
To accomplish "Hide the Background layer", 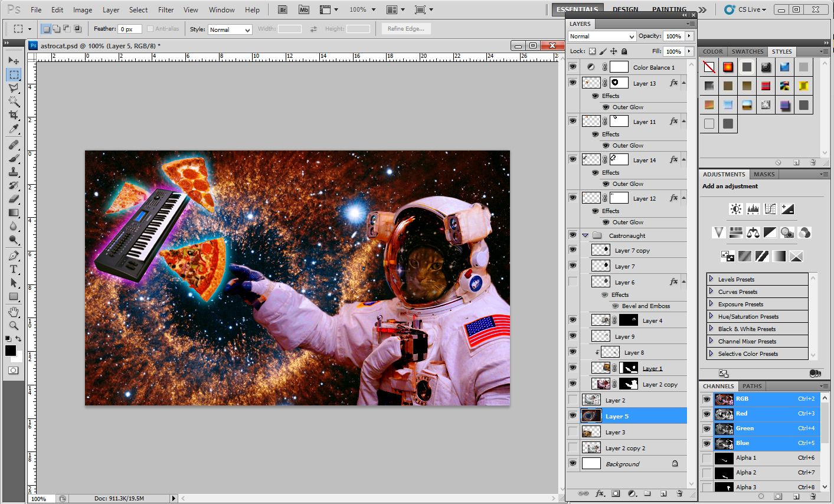I will (x=573, y=464).
